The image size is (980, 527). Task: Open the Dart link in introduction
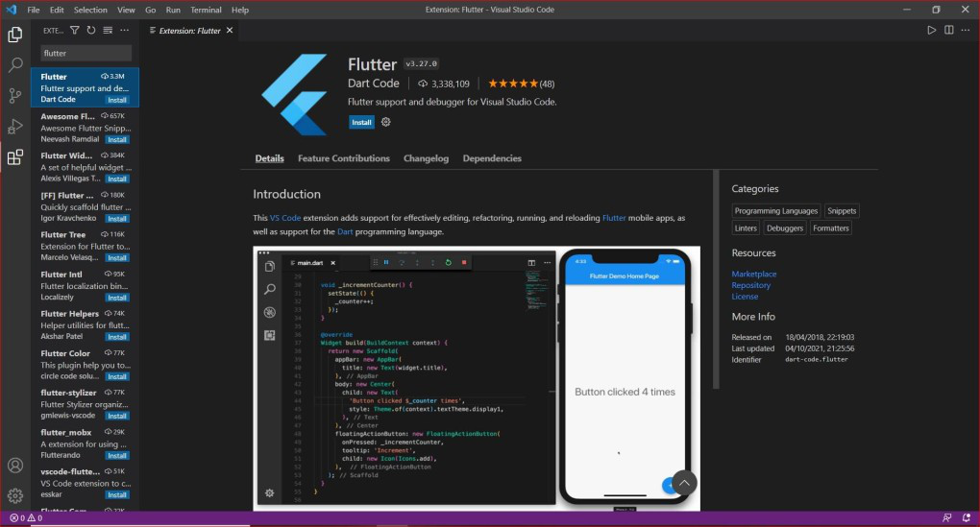click(x=345, y=231)
